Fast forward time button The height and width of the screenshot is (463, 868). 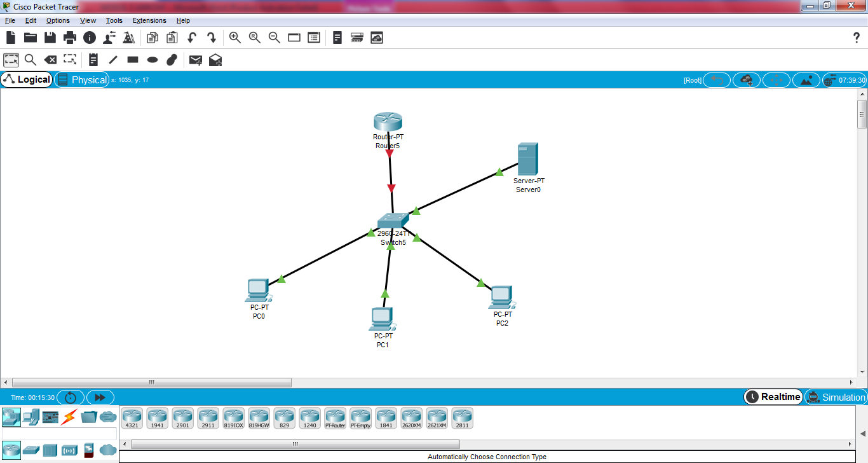pos(100,397)
